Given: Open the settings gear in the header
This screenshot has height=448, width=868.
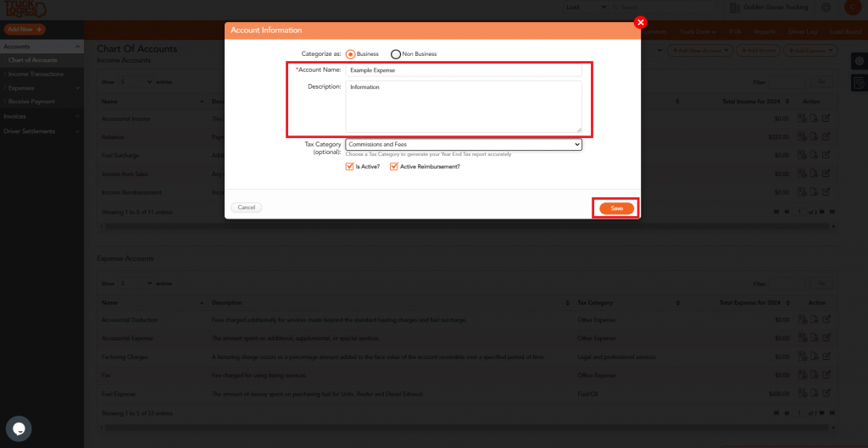Looking at the screenshot, I should click(826, 8).
